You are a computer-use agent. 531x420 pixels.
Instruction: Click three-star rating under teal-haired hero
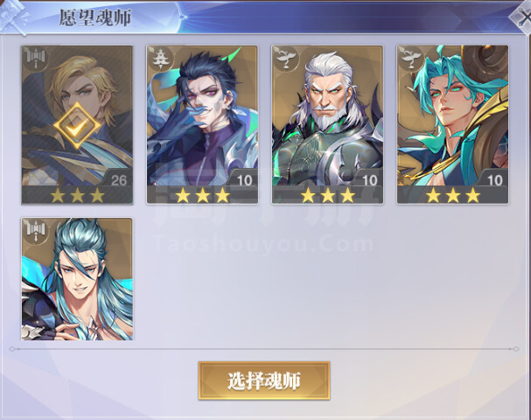(x=453, y=195)
